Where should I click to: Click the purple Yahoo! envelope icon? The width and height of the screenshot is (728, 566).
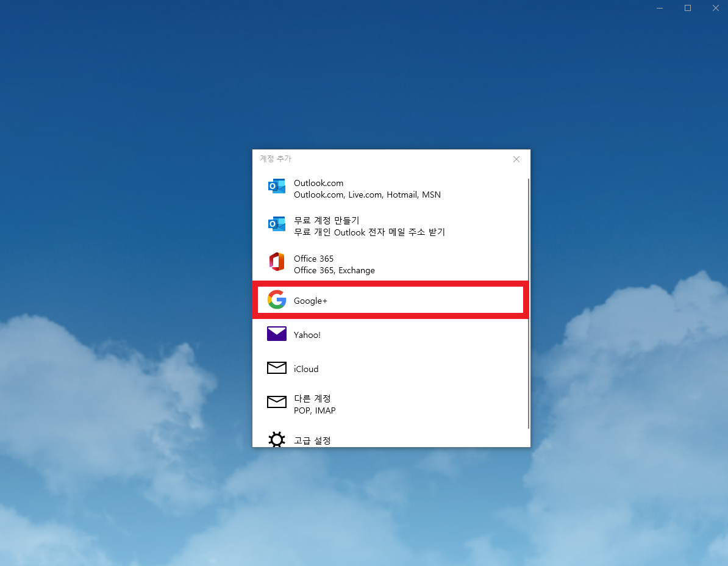coord(277,334)
